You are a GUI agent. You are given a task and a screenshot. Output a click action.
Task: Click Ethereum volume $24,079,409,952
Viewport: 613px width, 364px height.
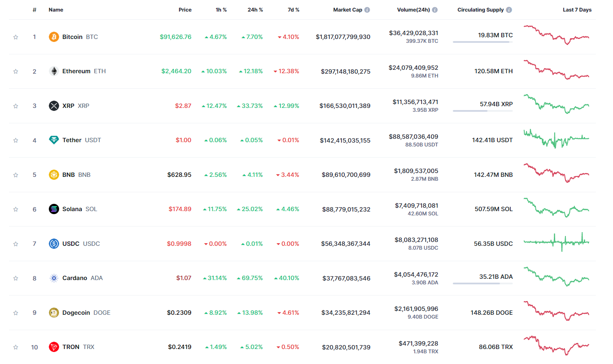pos(413,68)
